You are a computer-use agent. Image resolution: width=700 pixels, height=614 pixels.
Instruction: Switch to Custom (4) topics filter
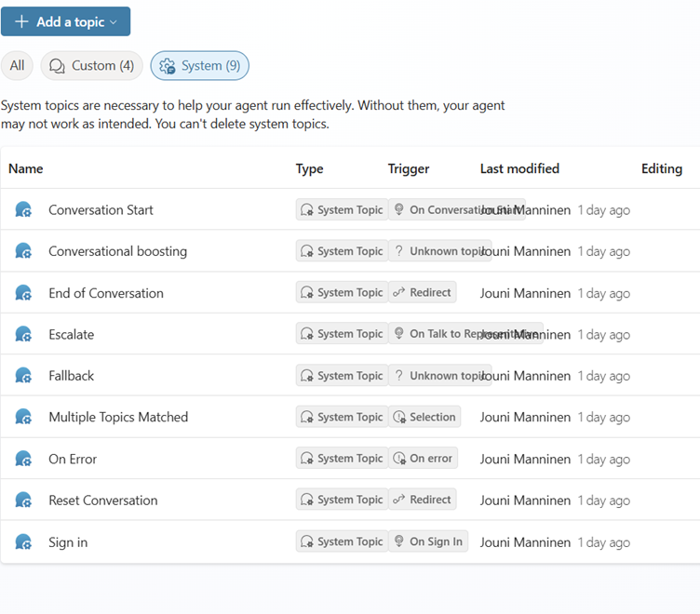click(x=91, y=66)
